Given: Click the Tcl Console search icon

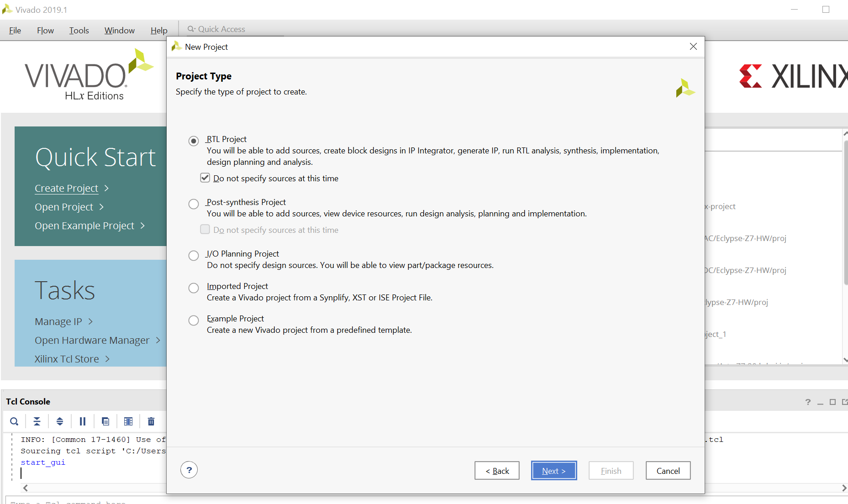Looking at the screenshot, I should click(14, 421).
